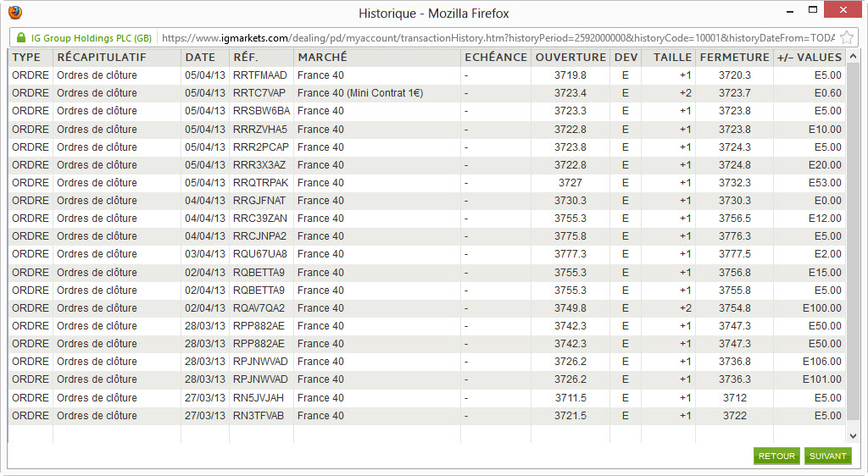
Task: Click the OUVERTURE column header
Action: click(x=570, y=57)
